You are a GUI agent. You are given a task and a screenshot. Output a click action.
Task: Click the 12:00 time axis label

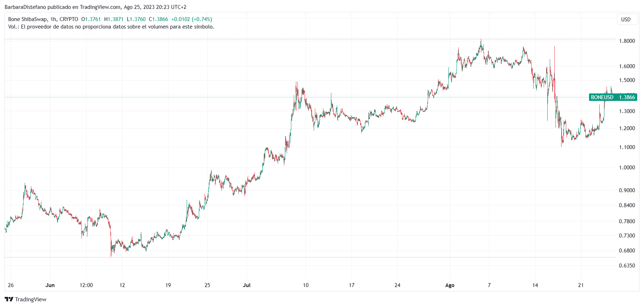86,285
